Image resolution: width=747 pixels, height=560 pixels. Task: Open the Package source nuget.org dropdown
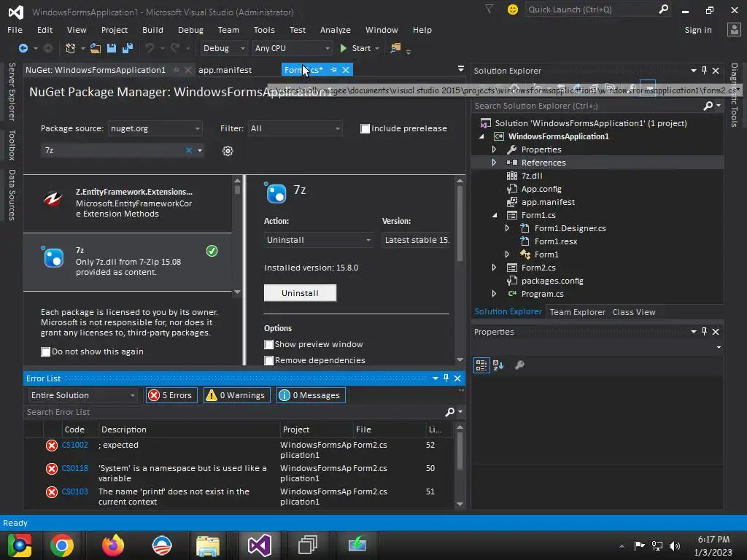(x=155, y=128)
